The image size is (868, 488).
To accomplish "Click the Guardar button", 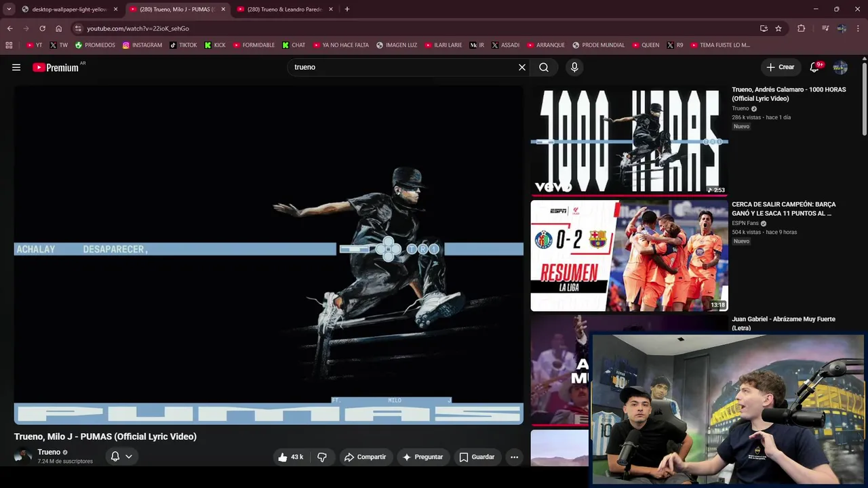I will click(477, 457).
